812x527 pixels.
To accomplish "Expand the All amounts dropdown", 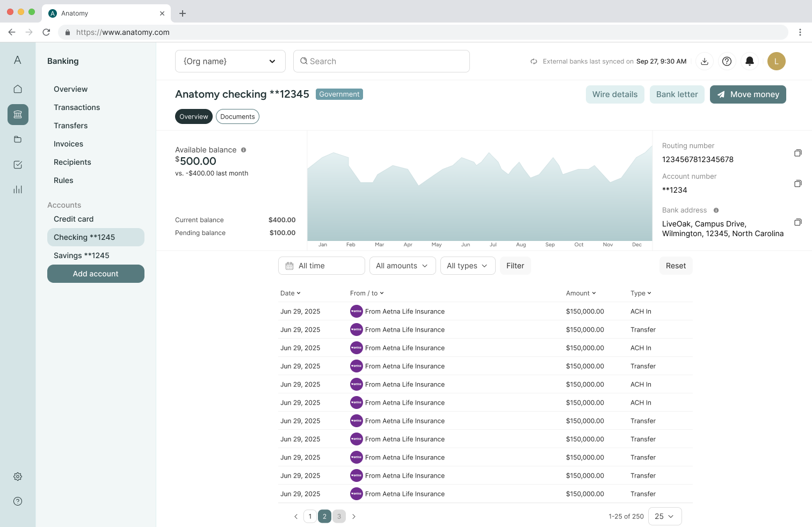I will [x=402, y=266].
